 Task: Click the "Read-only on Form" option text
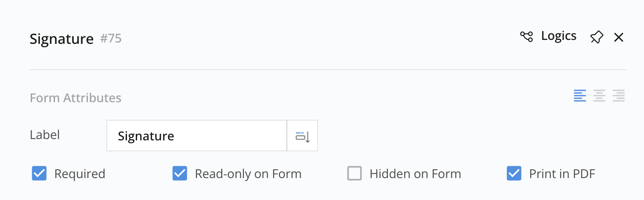click(x=248, y=174)
